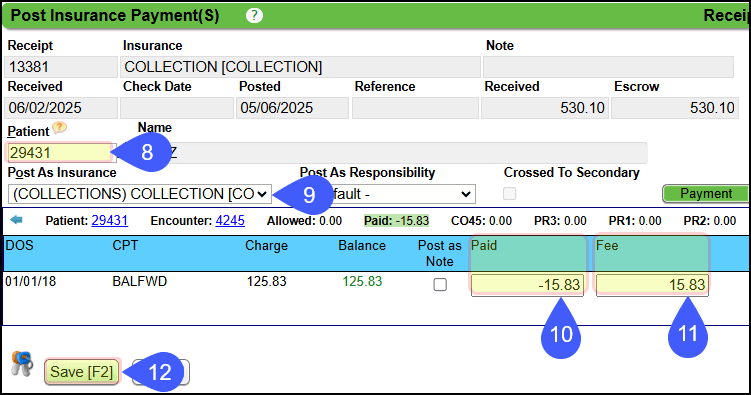Click the keys icon beside Save
This screenshot has height=395, width=751.
pyautogui.click(x=22, y=364)
